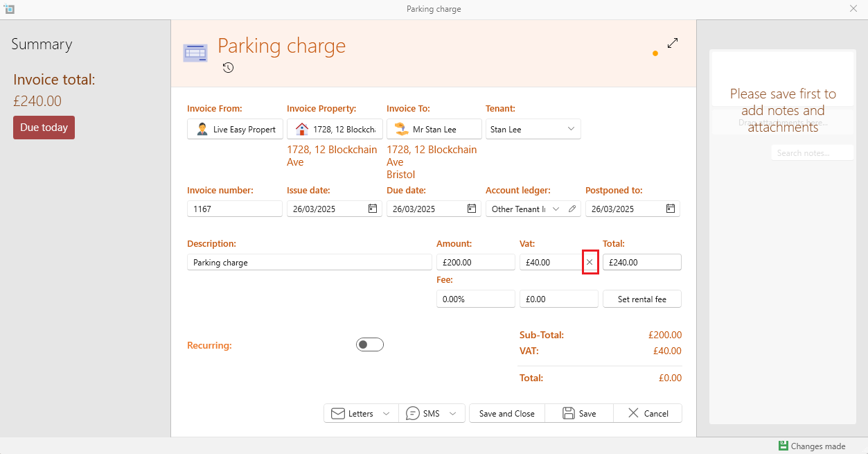Click the Due today status badge

44,128
